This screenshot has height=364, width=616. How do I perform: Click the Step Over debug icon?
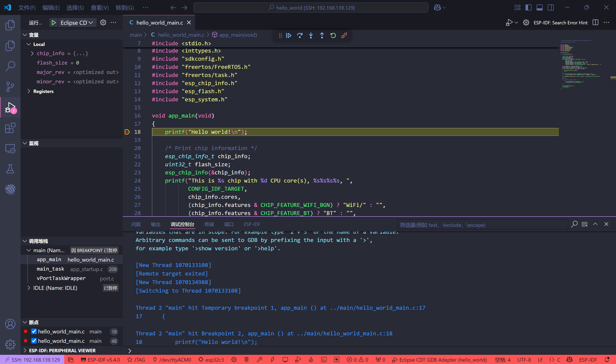point(300,35)
